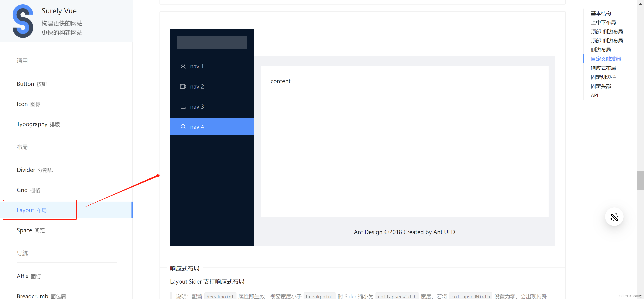Viewport: 644px width, 299px height.
Task: Select nav 1 menu item
Action: pyautogui.click(x=212, y=66)
